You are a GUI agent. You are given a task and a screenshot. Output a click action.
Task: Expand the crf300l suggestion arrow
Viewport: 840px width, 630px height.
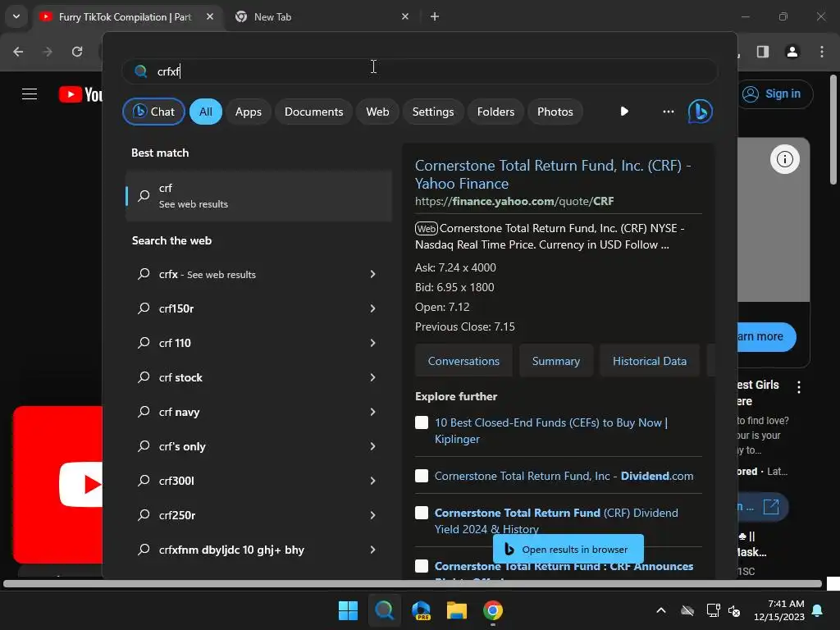(x=373, y=481)
